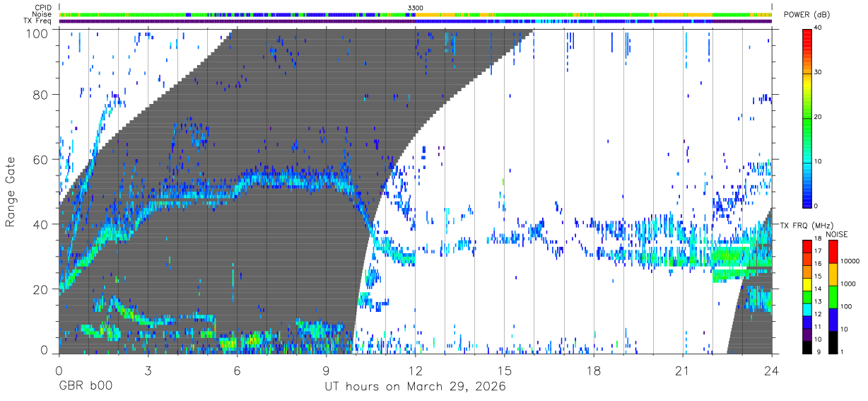Click the NOISE legend title

[835, 233]
